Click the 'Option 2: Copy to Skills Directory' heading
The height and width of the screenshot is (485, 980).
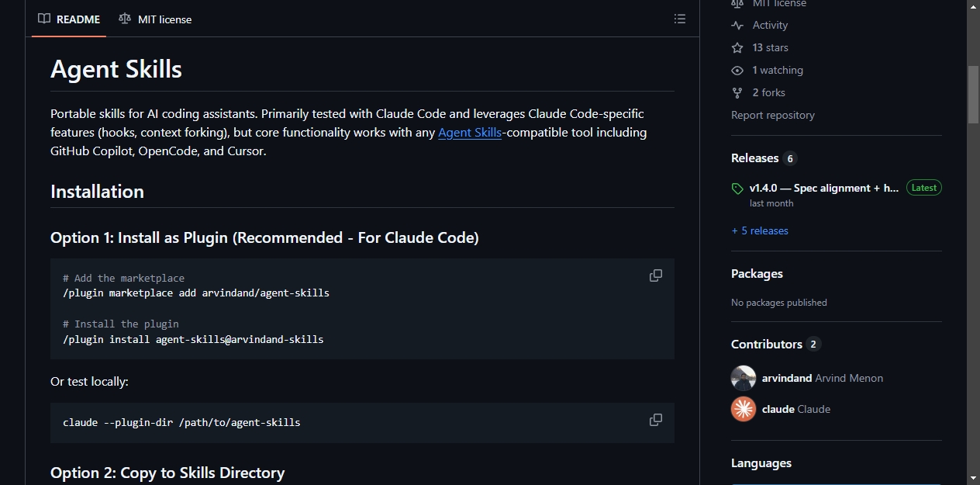click(167, 473)
